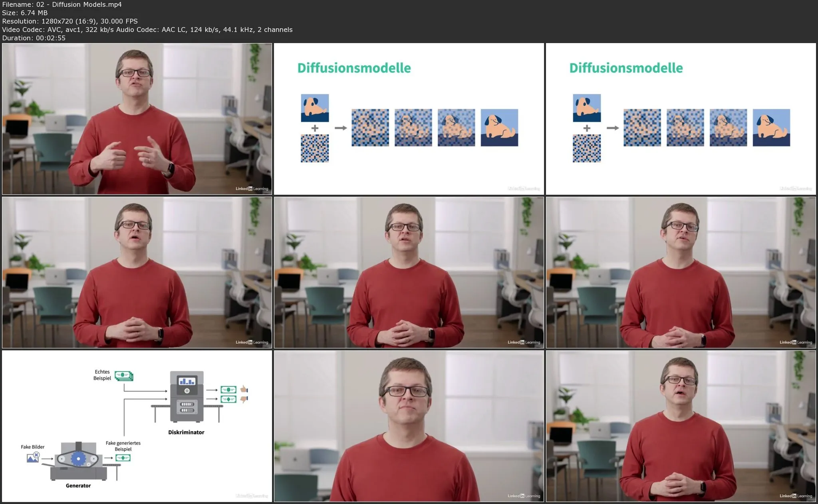Click the thumbs-up icon in diagram
818x504 pixels.
point(244,389)
